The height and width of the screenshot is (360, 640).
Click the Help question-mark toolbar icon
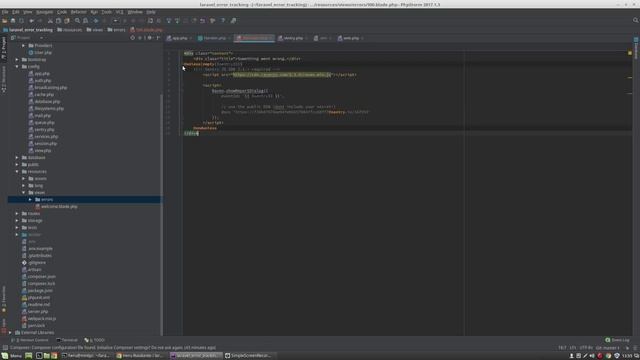coord(223,20)
